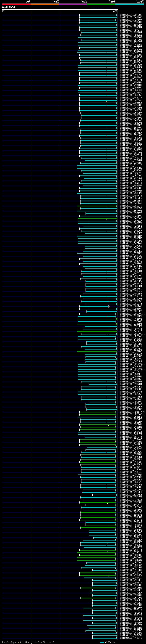Select the UniRef100_O24001 label
The height and width of the screenshot is (644, 146).
pyautogui.click(x=131, y=469)
